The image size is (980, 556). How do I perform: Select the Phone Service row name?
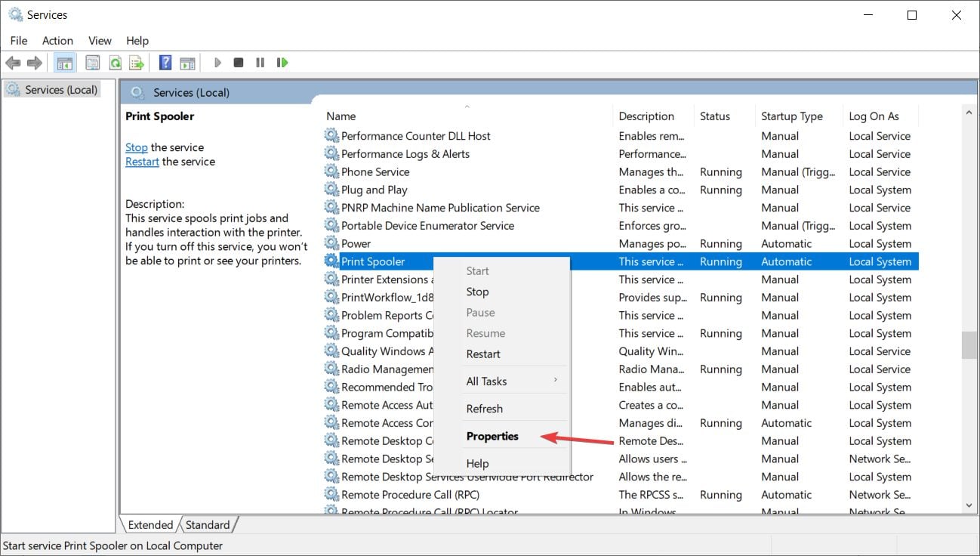pos(375,172)
